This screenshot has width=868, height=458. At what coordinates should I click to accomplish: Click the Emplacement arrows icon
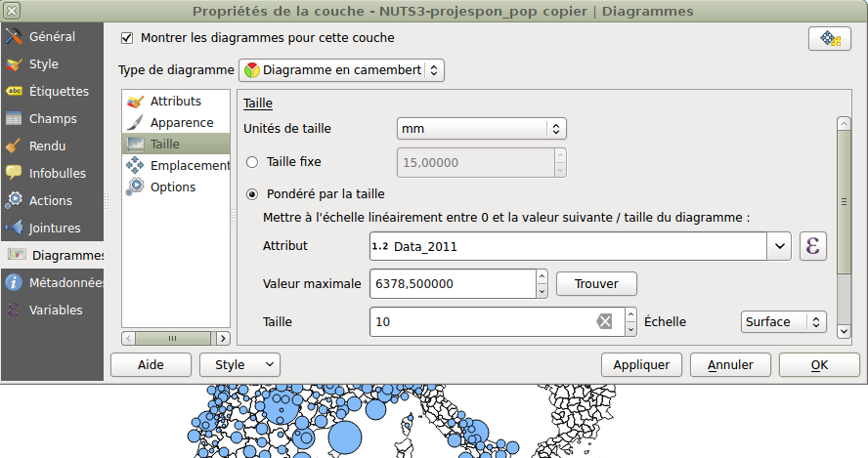click(x=135, y=165)
